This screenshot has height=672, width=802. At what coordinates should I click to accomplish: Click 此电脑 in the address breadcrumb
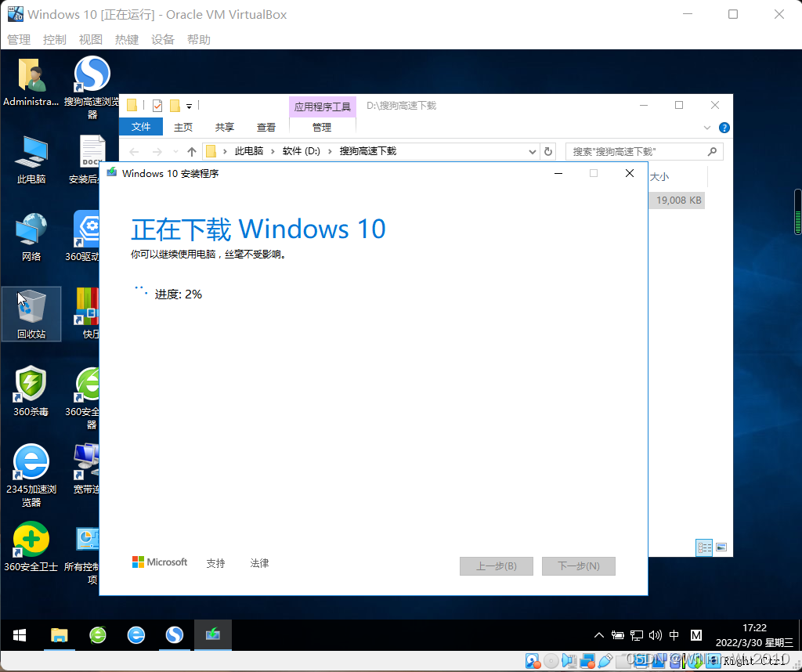pos(249,151)
